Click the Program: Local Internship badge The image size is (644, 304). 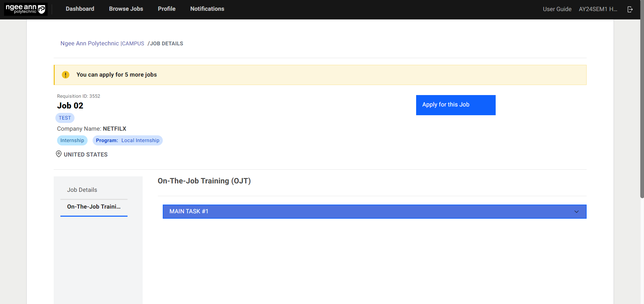[x=128, y=140]
